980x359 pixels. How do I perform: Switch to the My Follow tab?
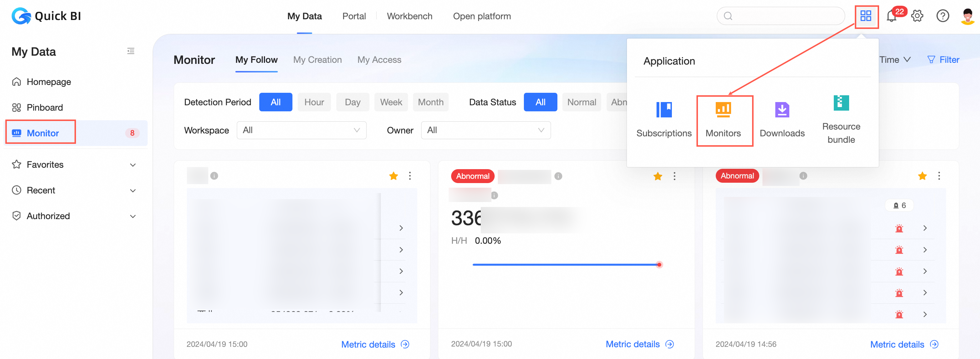[x=256, y=60]
